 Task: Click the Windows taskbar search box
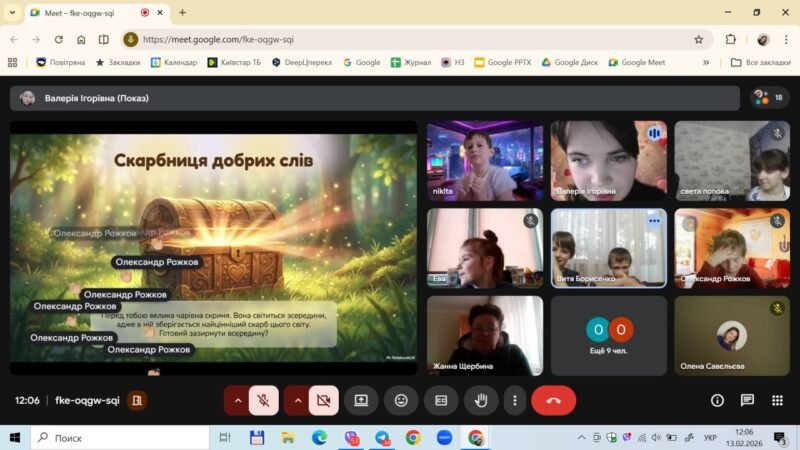click(x=120, y=438)
